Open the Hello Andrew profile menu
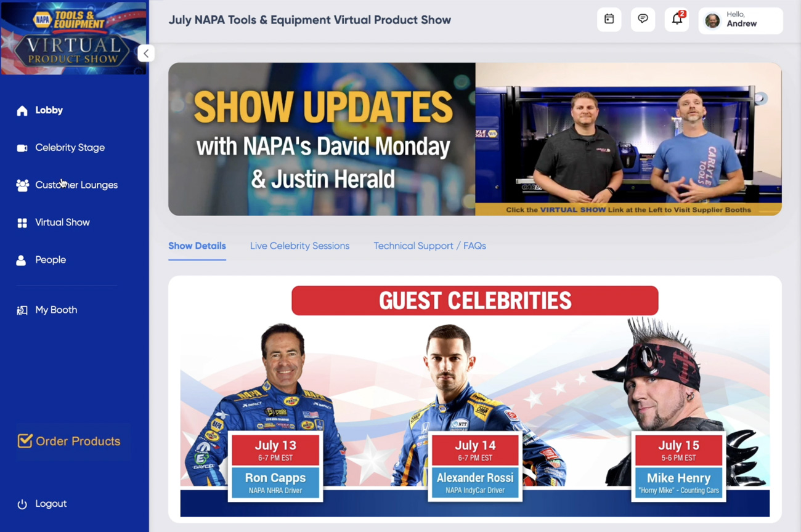Viewport: 801px width, 532px height. tap(741, 20)
